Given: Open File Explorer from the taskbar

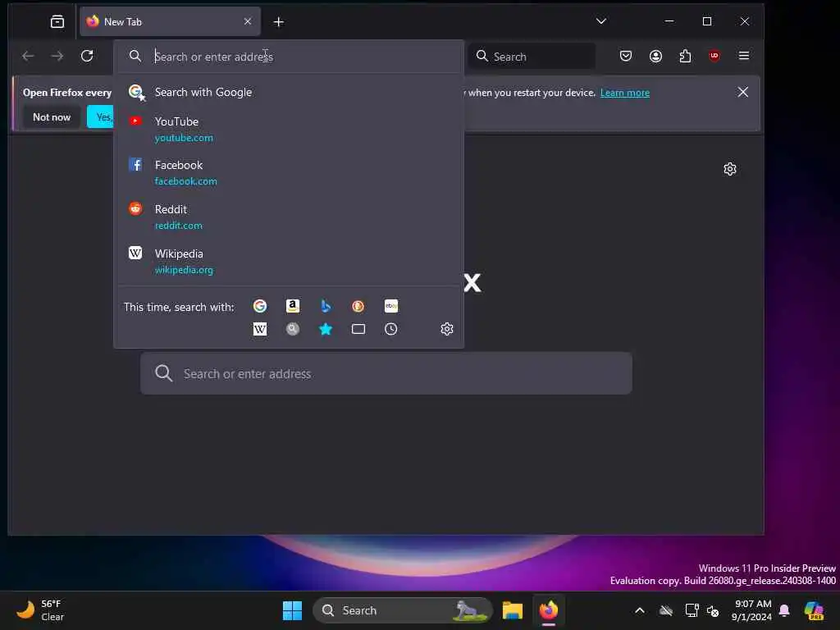Looking at the screenshot, I should click(x=512, y=610).
